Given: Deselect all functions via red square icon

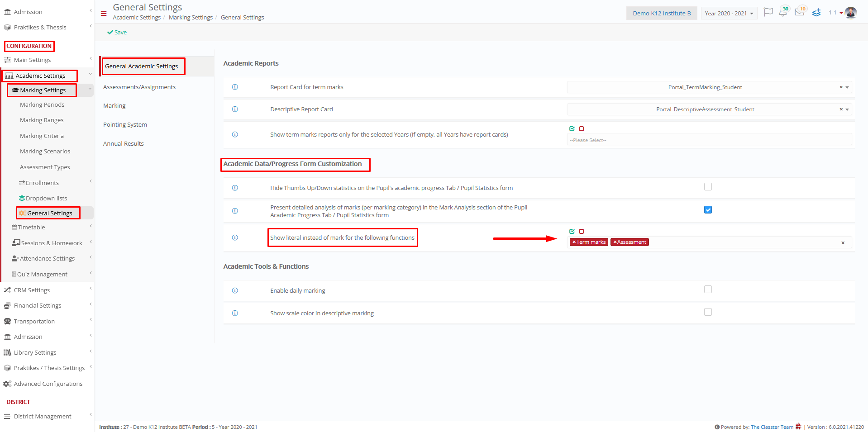Looking at the screenshot, I should [582, 232].
